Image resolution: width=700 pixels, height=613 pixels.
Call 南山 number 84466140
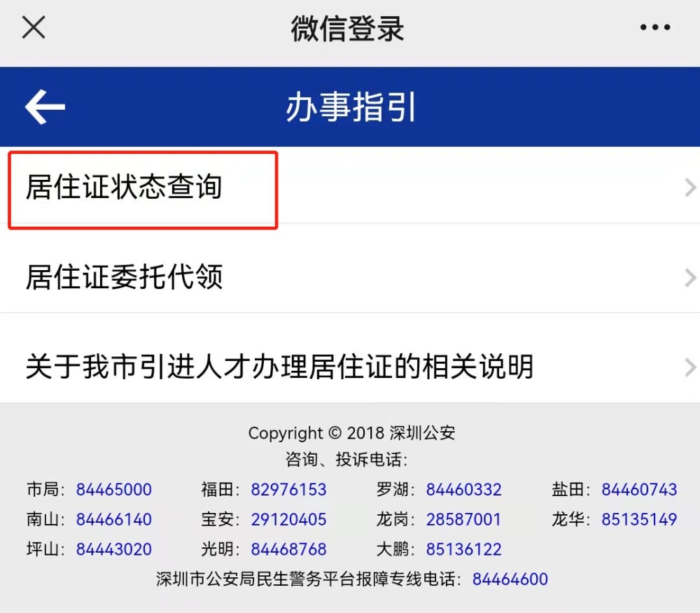pos(114,519)
